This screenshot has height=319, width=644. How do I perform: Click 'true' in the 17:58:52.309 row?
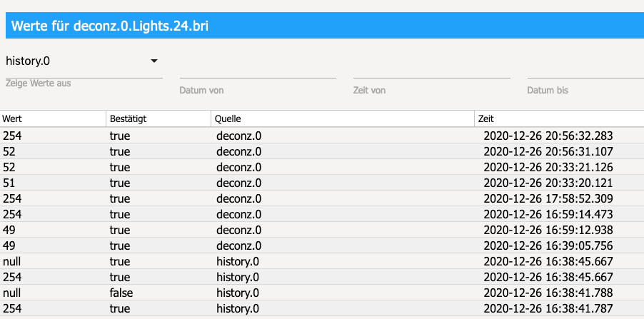pyautogui.click(x=119, y=198)
